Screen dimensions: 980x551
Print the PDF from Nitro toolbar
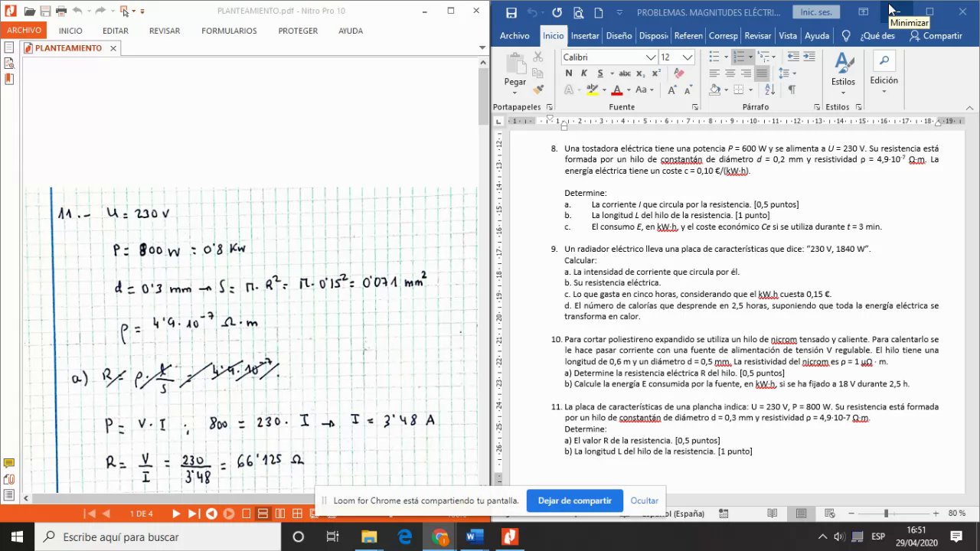click(x=61, y=11)
